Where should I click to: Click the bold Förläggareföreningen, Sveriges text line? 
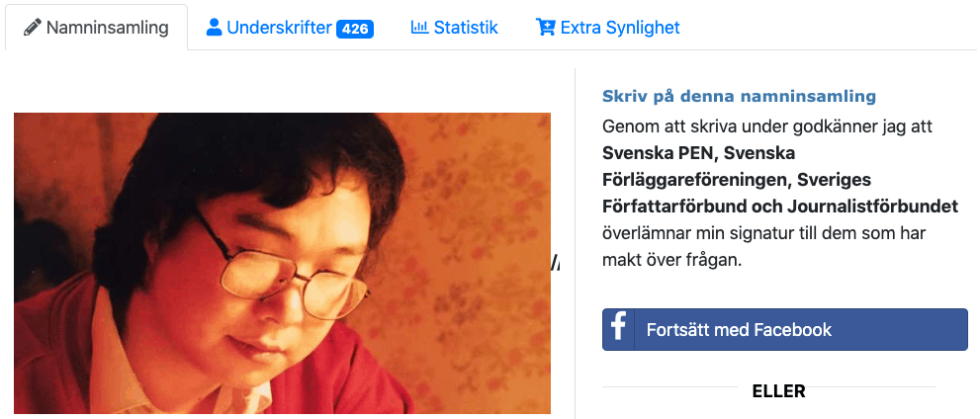737,180
